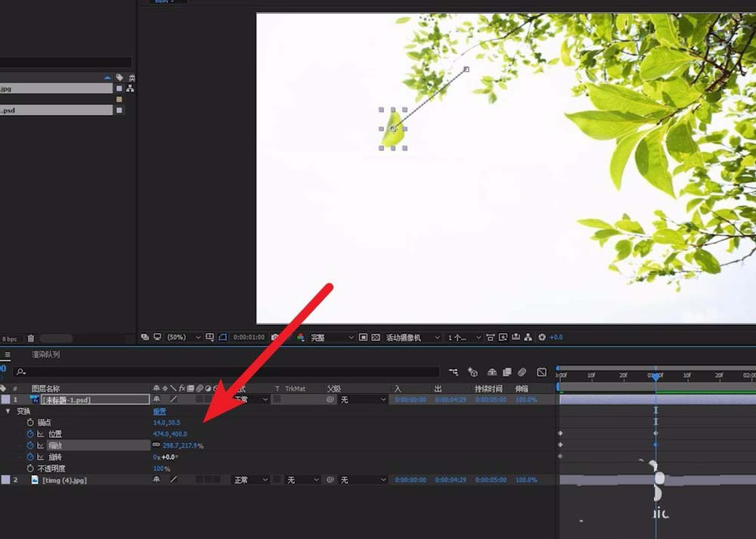The image size is (756, 539).
Task: Toggle 不透明度 opacity stopwatch
Action: pyautogui.click(x=30, y=469)
